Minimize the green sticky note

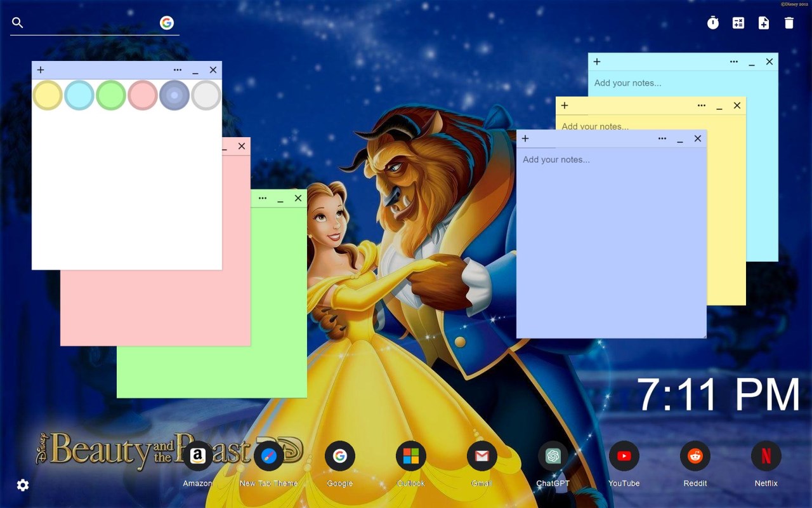(280, 199)
